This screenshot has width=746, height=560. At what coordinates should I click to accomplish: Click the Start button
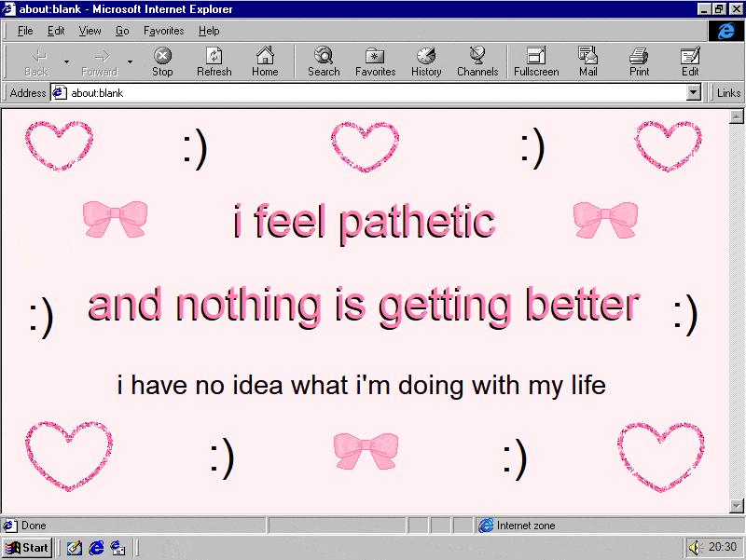(27, 547)
